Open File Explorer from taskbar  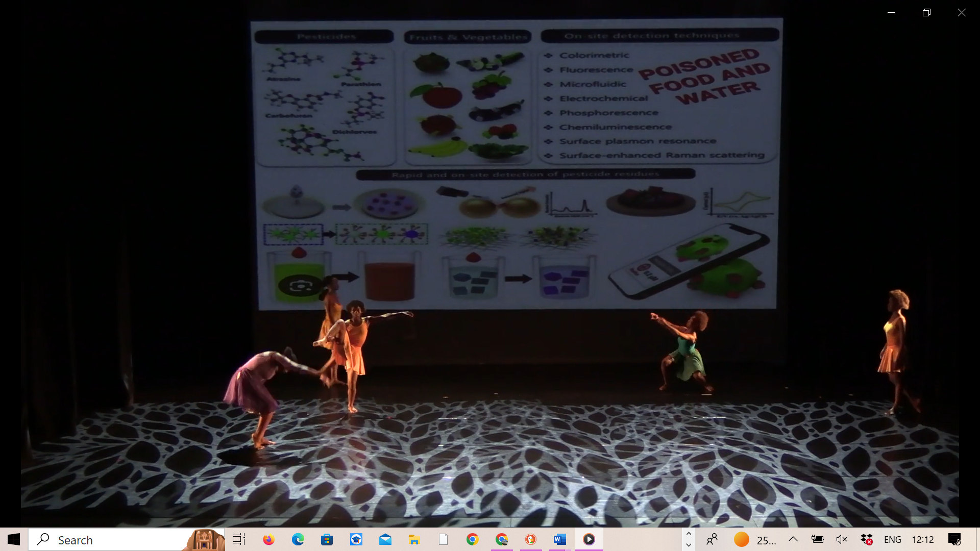tap(414, 539)
